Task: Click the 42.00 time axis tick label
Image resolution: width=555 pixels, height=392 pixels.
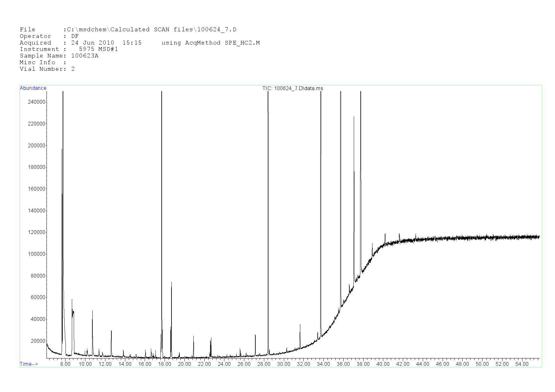Action: [x=402, y=364]
